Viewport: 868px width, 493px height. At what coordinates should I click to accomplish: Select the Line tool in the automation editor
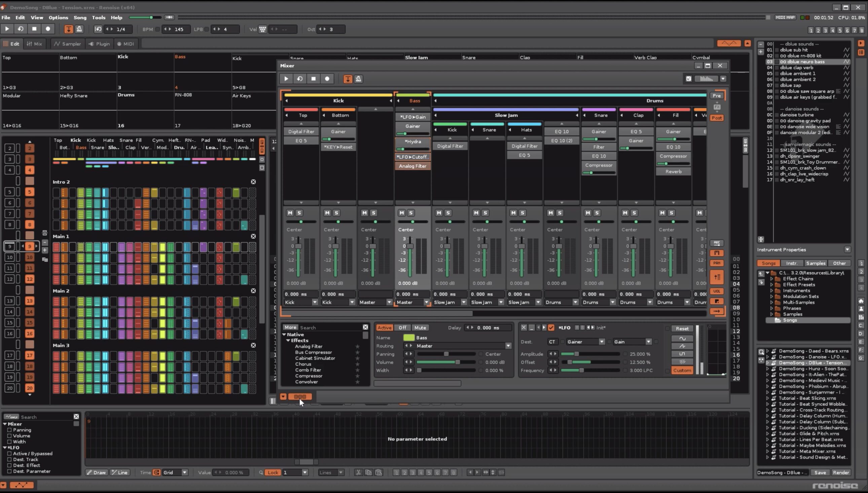(120, 472)
